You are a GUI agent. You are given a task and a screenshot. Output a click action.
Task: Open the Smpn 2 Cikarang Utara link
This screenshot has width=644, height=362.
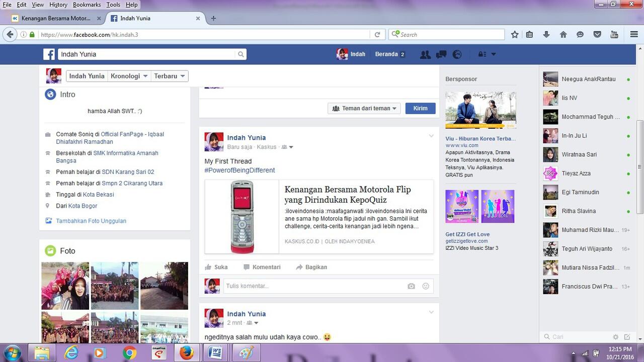[132, 184]
